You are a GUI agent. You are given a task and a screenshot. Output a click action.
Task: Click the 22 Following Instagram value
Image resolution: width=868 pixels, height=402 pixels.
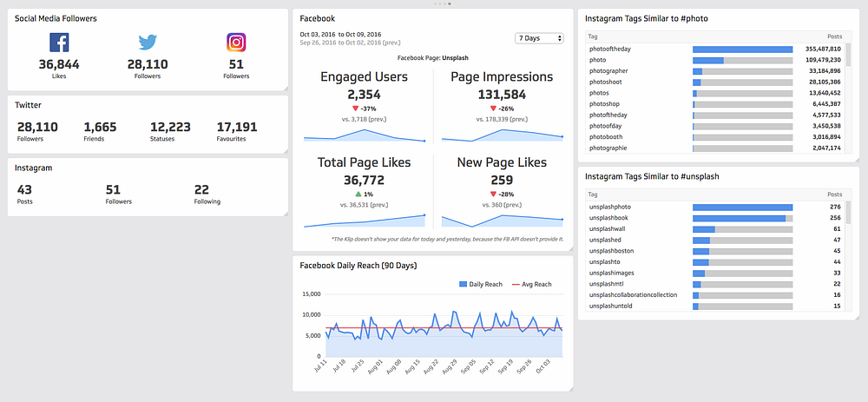201,190
